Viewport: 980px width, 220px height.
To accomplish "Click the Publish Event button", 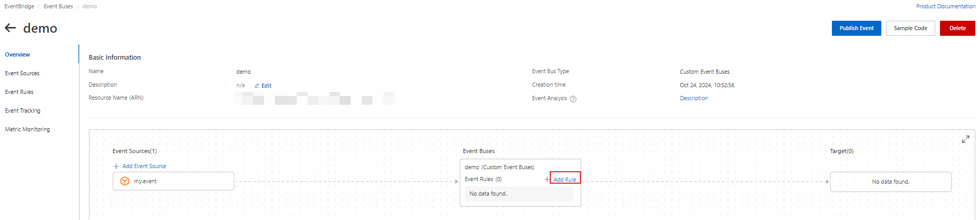I will click(x=856, y=28).
